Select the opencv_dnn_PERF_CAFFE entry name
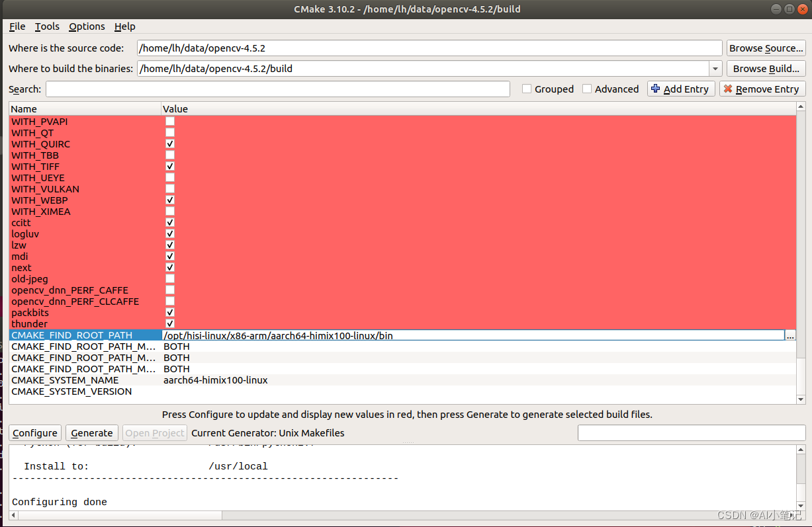Viewport: 812px width, 527px height. coord(69,290)
